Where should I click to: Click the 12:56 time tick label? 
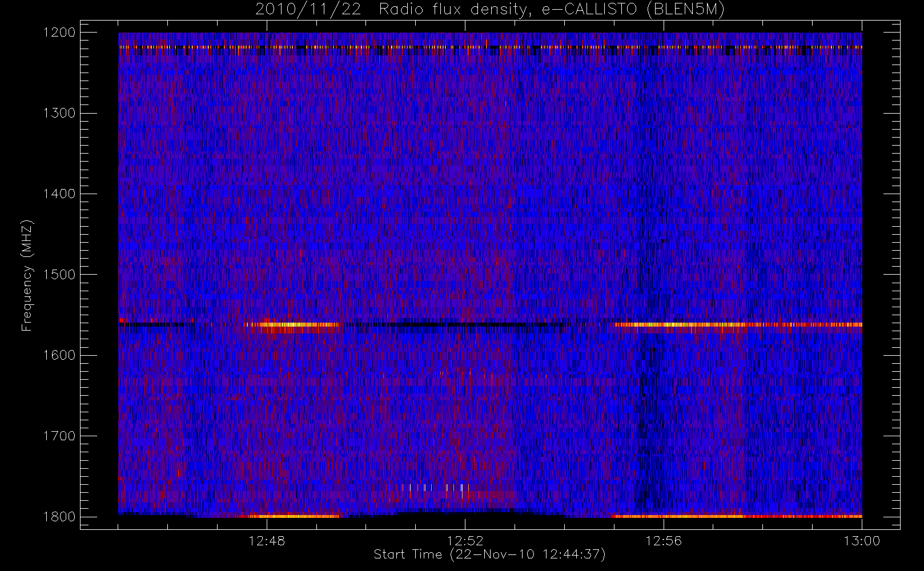click(x=664, y=541)
